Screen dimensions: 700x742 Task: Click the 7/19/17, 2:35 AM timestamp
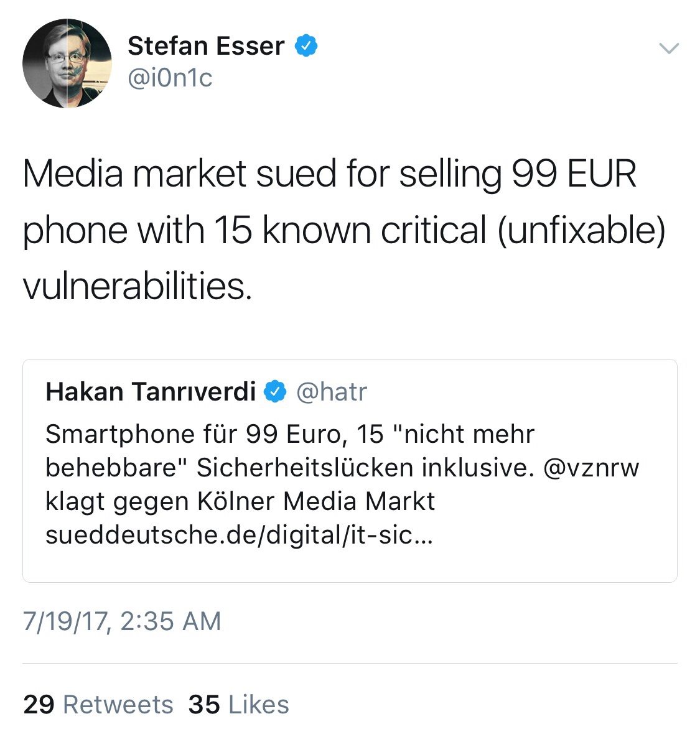[122, 621]
